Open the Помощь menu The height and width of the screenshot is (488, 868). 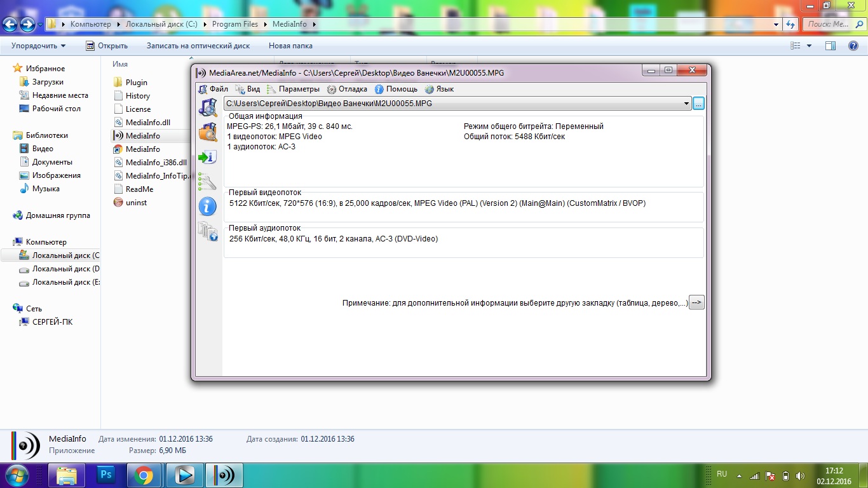[396, 89]
